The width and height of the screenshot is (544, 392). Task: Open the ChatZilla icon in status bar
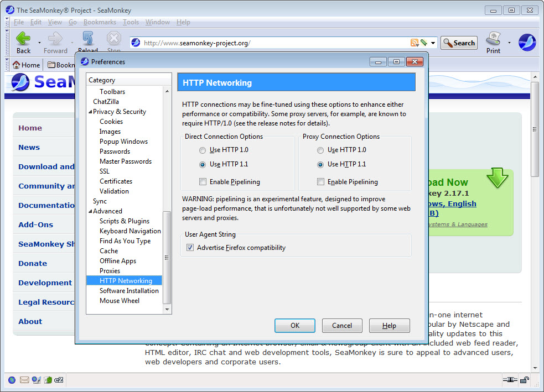pyautogui.click(x=59, y=380)
